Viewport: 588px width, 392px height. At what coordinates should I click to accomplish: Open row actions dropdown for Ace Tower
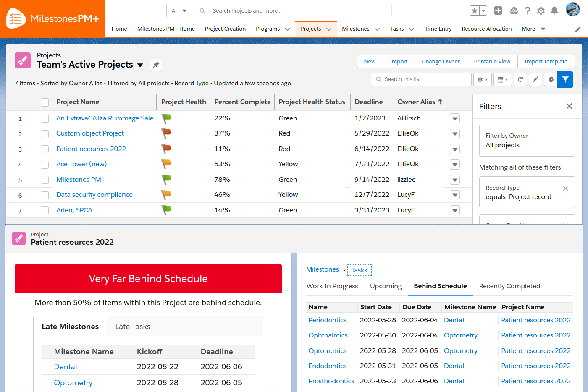click(455, 165)
